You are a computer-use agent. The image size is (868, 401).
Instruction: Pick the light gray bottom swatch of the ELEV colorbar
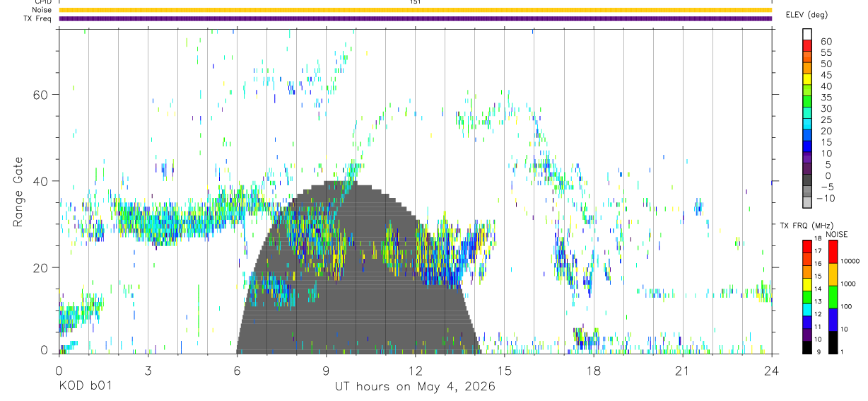807,203
